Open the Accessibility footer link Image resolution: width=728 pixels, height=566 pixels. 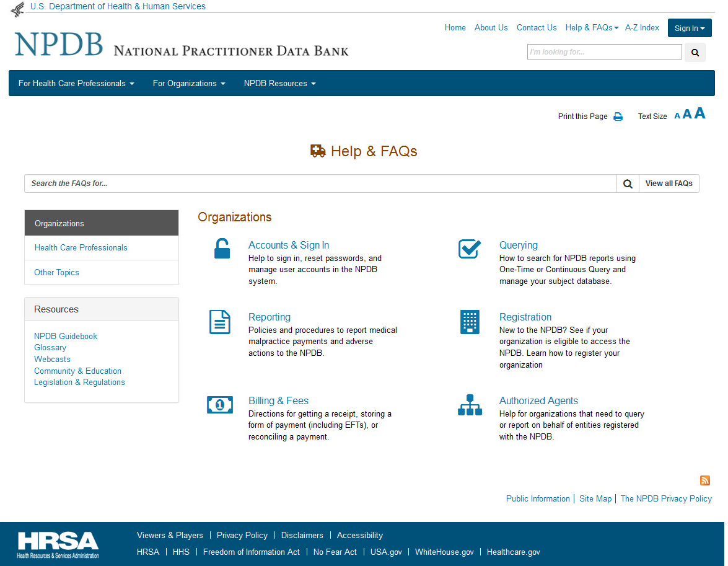coord(360,536)
